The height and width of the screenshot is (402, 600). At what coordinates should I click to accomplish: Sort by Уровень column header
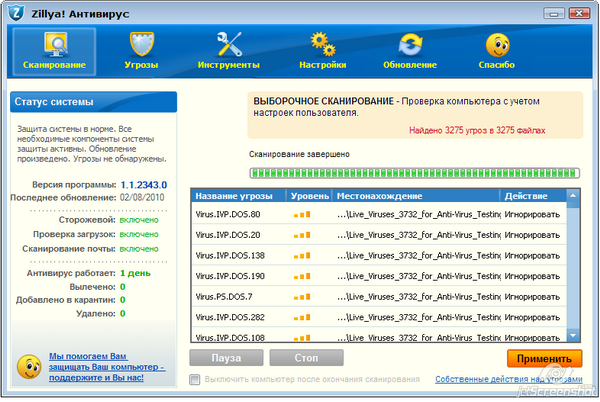point(309,196)
